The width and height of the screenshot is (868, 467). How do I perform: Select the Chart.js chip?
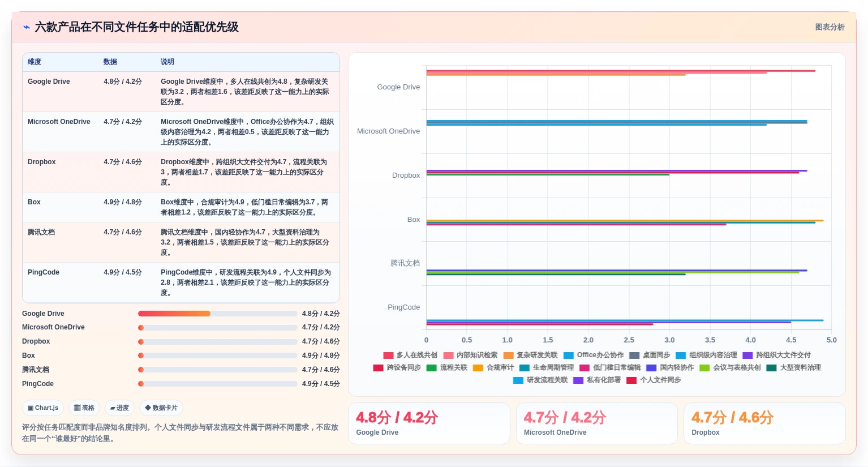click(43, 408)
